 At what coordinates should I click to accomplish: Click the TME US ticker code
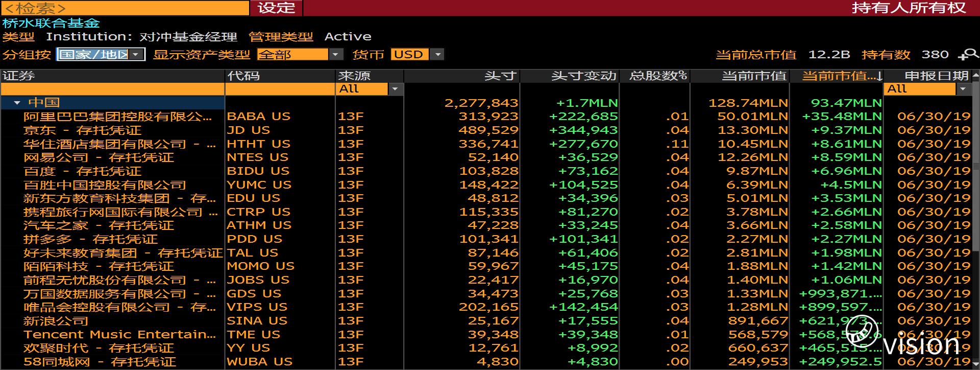tap(254, 335)
